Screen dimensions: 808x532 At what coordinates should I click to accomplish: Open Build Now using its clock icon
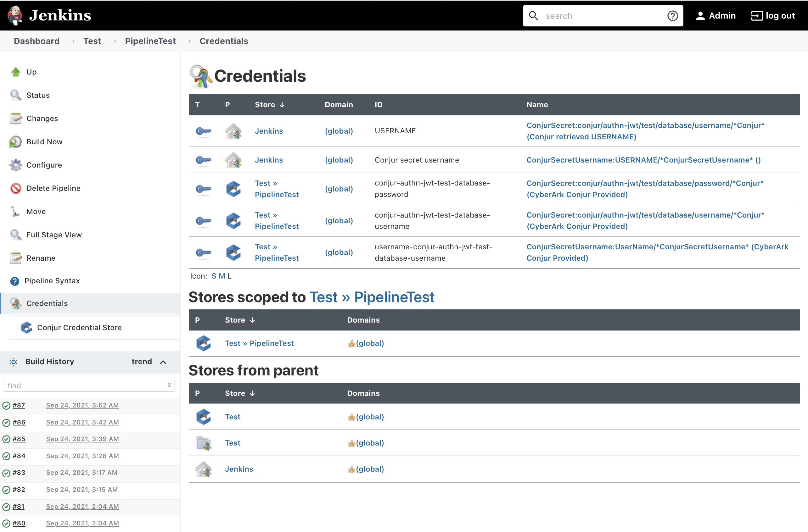tap(15, 142)
